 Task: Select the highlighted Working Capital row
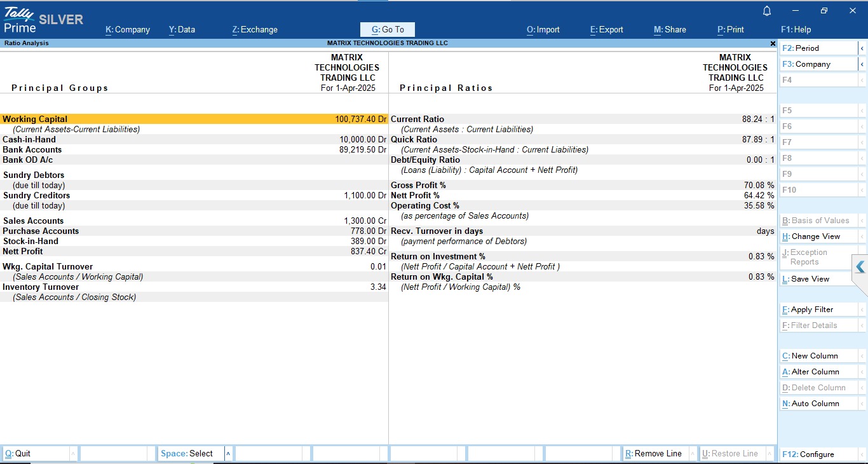[x=194, y=119]
